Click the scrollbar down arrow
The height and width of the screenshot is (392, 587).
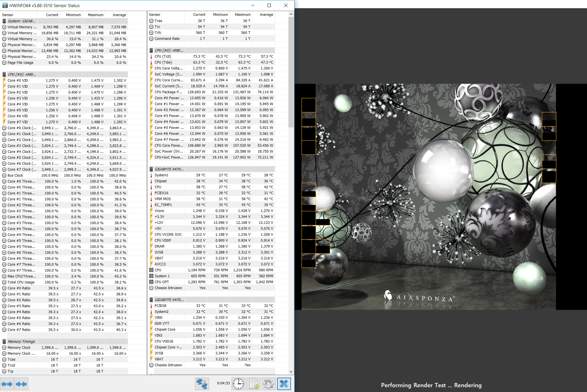[291, 372]
